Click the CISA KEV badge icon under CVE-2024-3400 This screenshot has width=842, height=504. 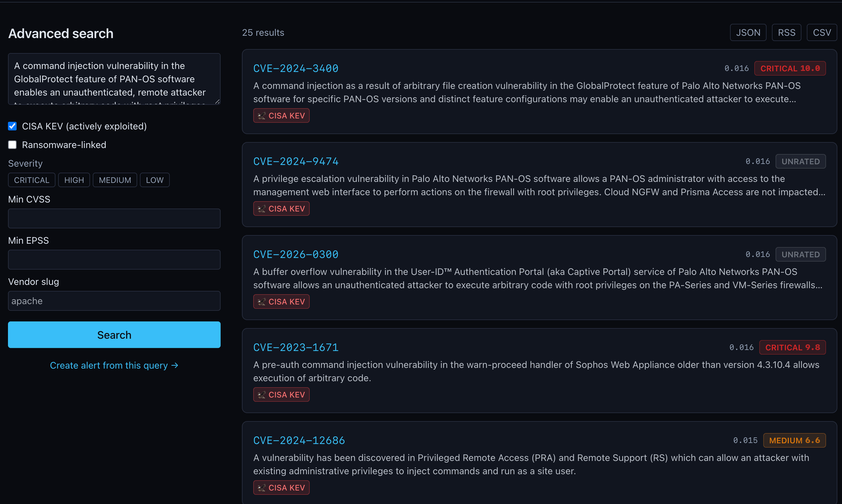click(262, 116)
